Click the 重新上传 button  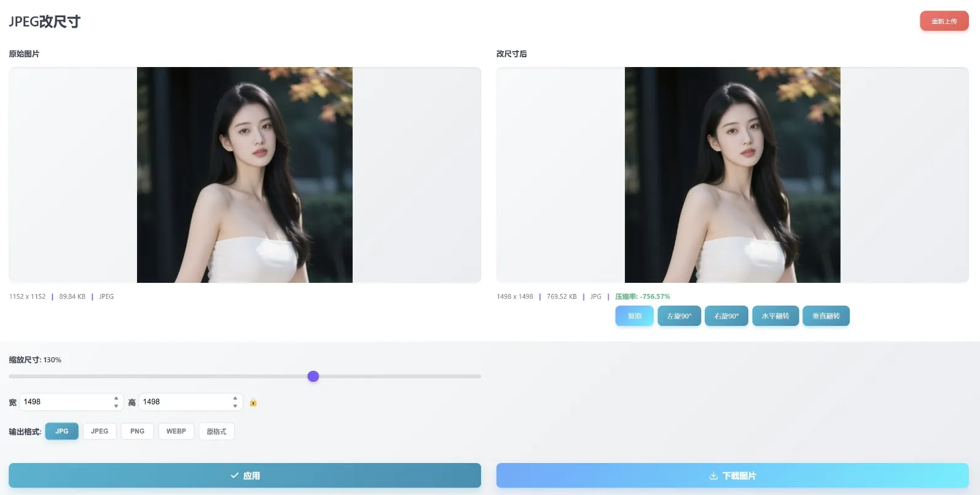tap(944, 22)
